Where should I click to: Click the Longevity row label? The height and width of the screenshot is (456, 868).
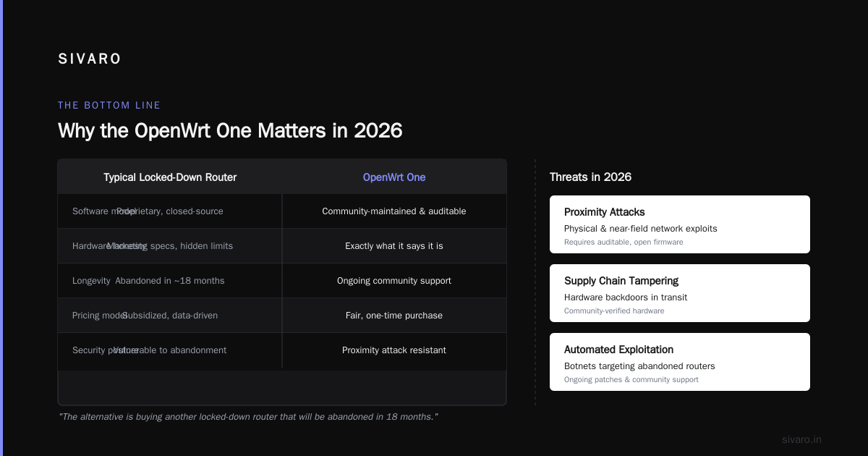[x=91, y=281]
